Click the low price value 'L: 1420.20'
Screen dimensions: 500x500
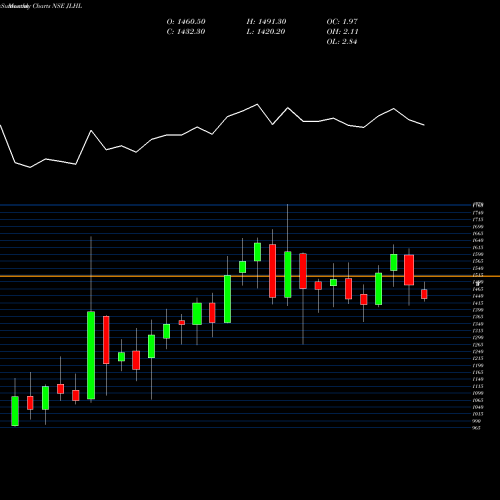point(266,32)
